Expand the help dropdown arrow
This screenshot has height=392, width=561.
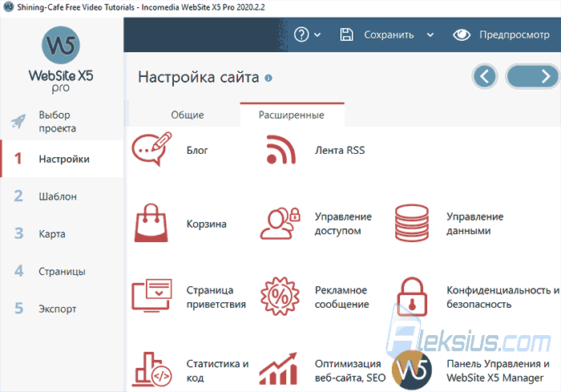pyautogui.click(x=317, y=35)
